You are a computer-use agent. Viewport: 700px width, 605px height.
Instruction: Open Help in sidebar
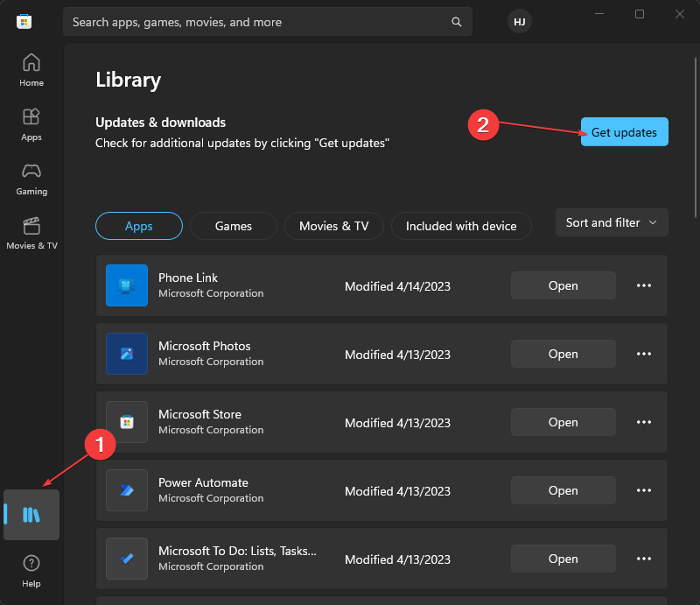31,571
